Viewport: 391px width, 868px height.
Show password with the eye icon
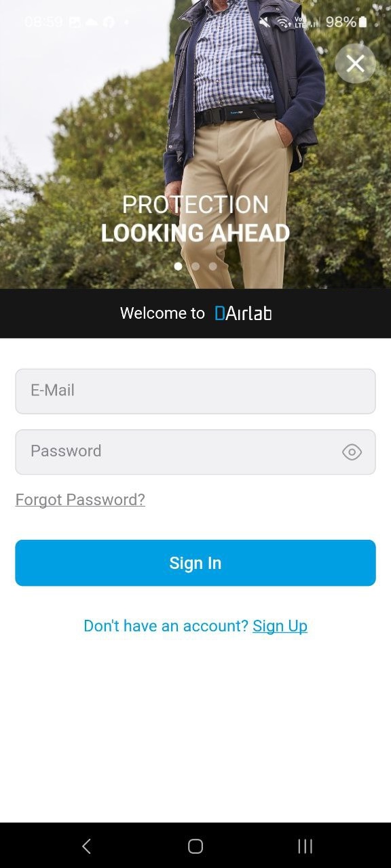tap(352, 452)
